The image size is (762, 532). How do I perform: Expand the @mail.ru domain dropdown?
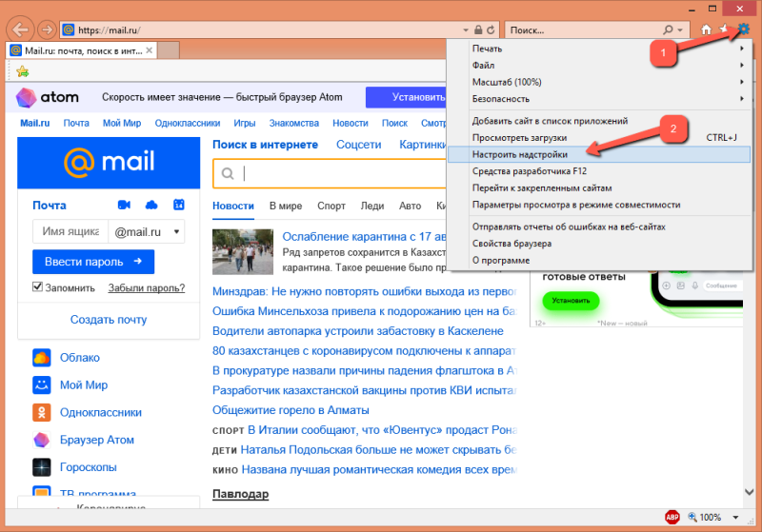[147, 232]
